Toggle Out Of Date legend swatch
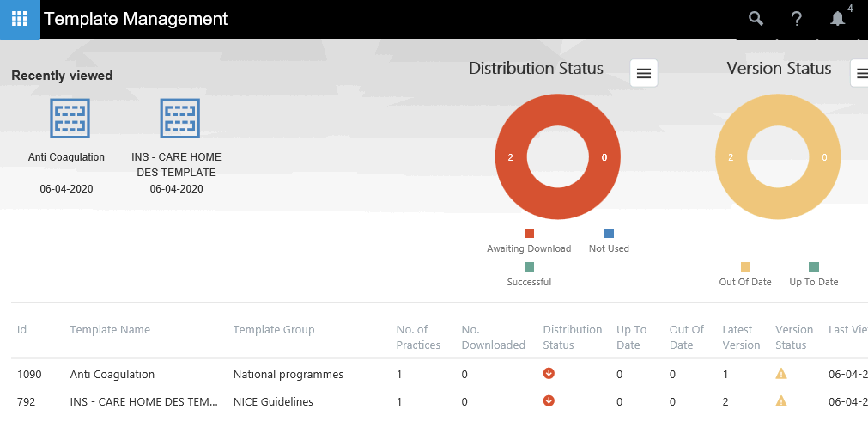Image resolution: width=868 pixels, height=440 pixels. coord(745,267)
